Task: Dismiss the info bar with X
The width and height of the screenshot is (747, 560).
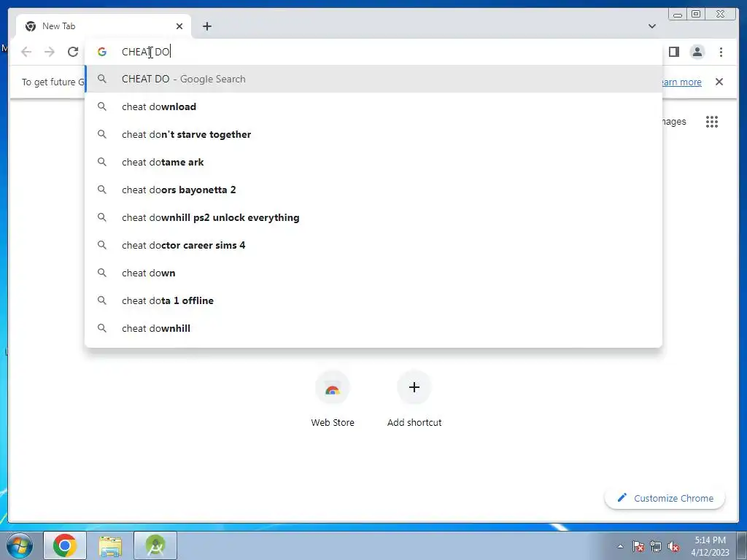Action: click(x=719, y=82)
